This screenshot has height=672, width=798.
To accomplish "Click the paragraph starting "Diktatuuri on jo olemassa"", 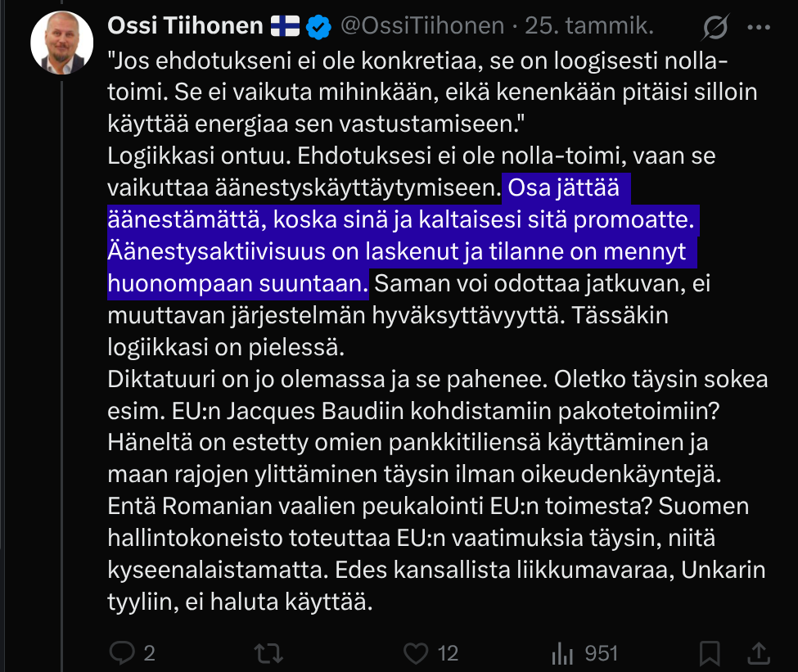I will click(x=438, y=381).
